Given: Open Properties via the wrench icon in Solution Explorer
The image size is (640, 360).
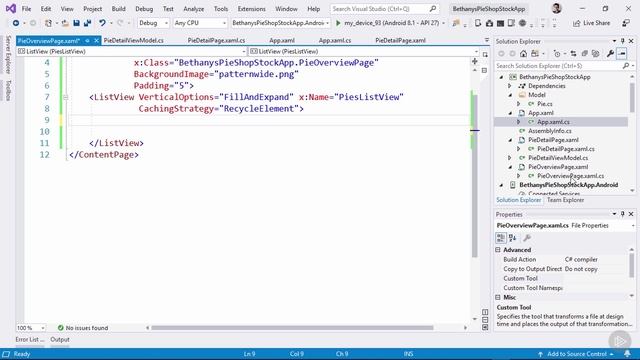Looking at the screenshot, I should pyautogui.click(x=610, y=53).
